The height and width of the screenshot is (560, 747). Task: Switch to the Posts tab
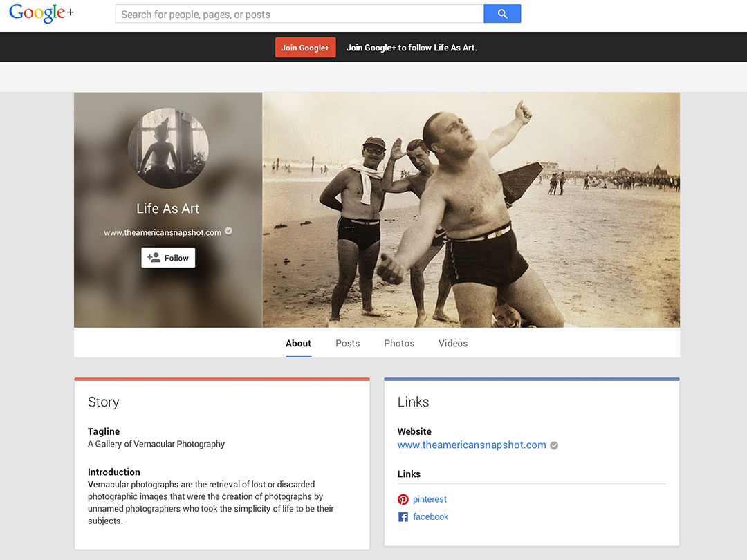[348, 344]
